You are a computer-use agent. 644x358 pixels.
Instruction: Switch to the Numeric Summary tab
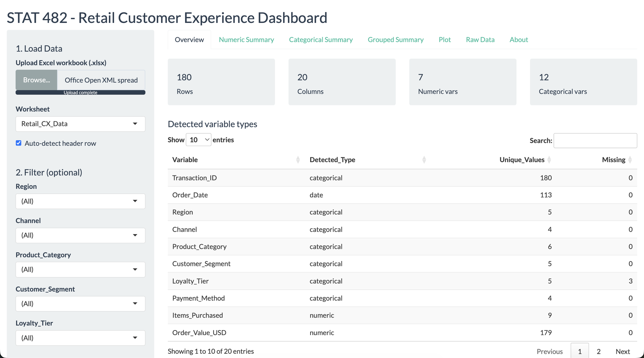[x=247, y=40]
